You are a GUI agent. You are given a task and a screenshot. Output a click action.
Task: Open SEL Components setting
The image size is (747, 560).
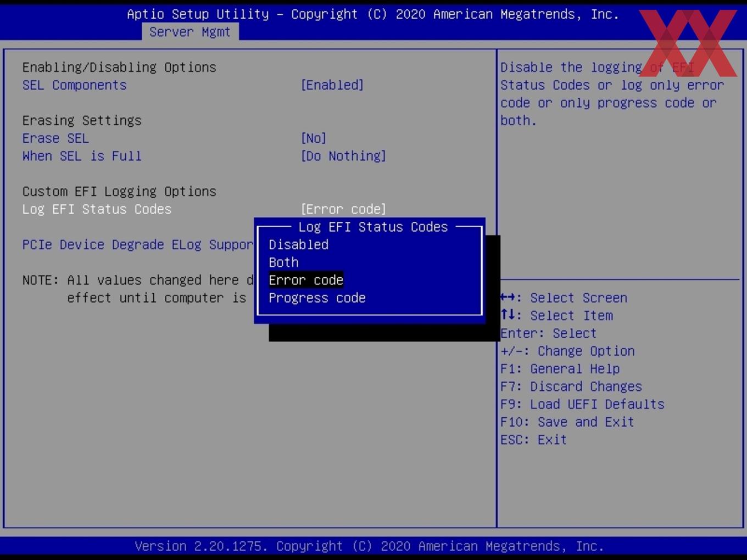[x=75, y=85]
